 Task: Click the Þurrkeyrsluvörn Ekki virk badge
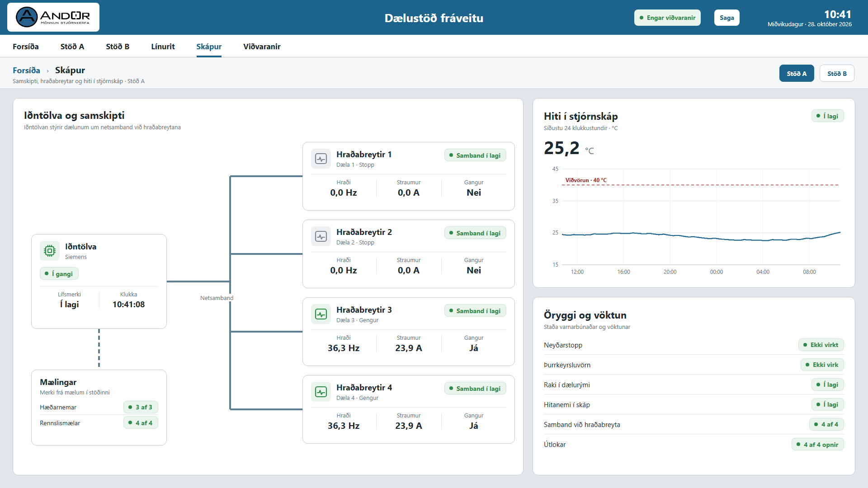822,365
